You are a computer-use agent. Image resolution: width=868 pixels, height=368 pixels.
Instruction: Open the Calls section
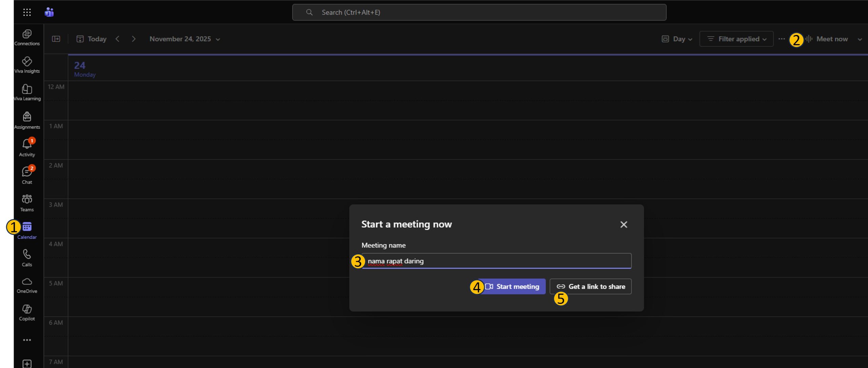[27, 258]
